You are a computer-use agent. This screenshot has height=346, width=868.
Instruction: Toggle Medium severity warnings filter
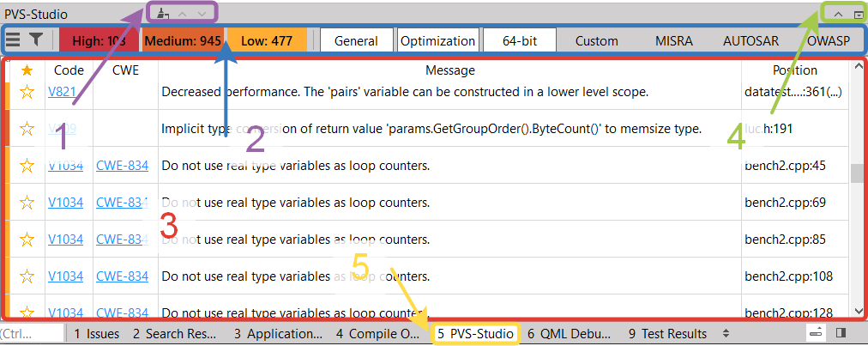[182, 40]
